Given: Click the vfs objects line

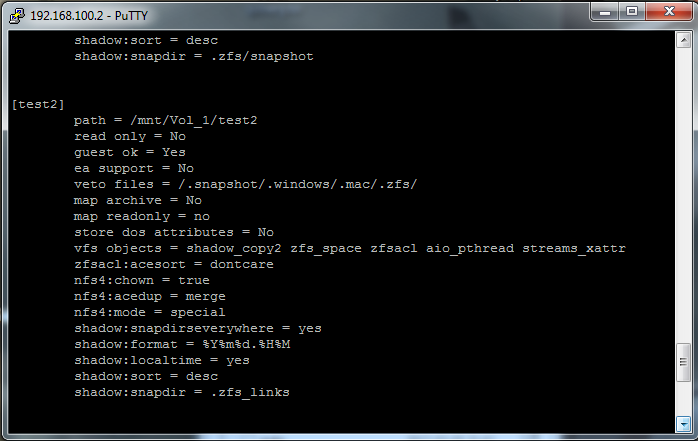Looking at the screenshot, I should tap(350, 248).
